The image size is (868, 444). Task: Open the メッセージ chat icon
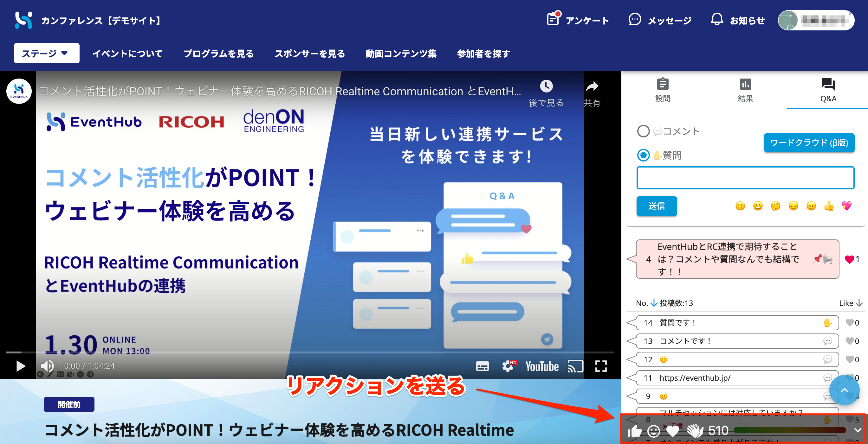point(634,19)
